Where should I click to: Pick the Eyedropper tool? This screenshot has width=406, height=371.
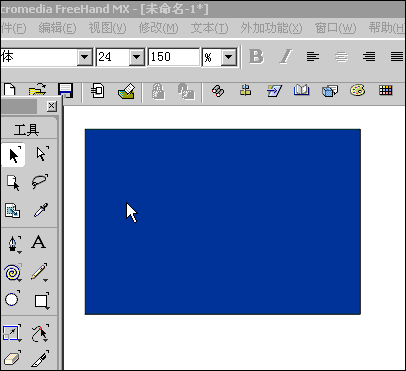pos(41,210)
